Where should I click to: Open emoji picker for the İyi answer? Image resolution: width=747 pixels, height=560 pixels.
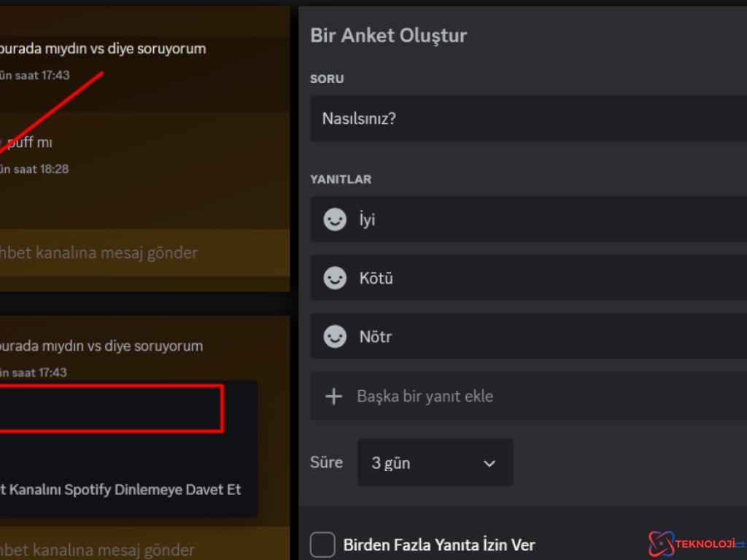(334, 219)
